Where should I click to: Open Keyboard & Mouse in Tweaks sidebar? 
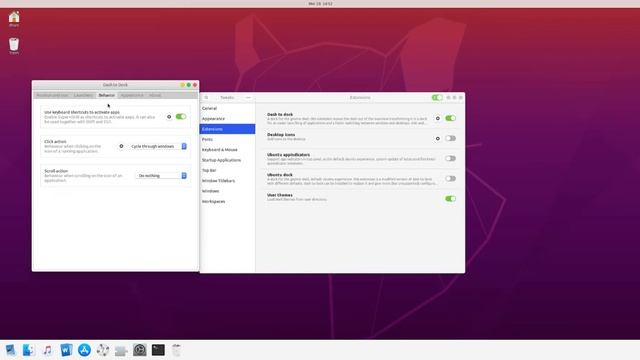tap(227, 150)
